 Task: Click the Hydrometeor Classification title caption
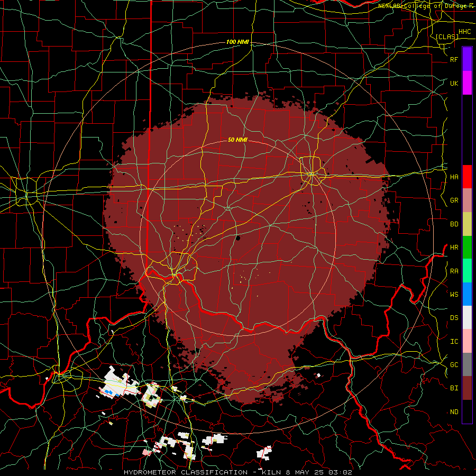[237, 472]
